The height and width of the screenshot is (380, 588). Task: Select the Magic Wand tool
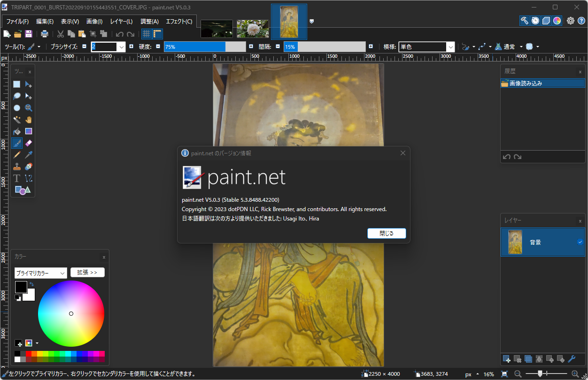click(x=16, y=120)
